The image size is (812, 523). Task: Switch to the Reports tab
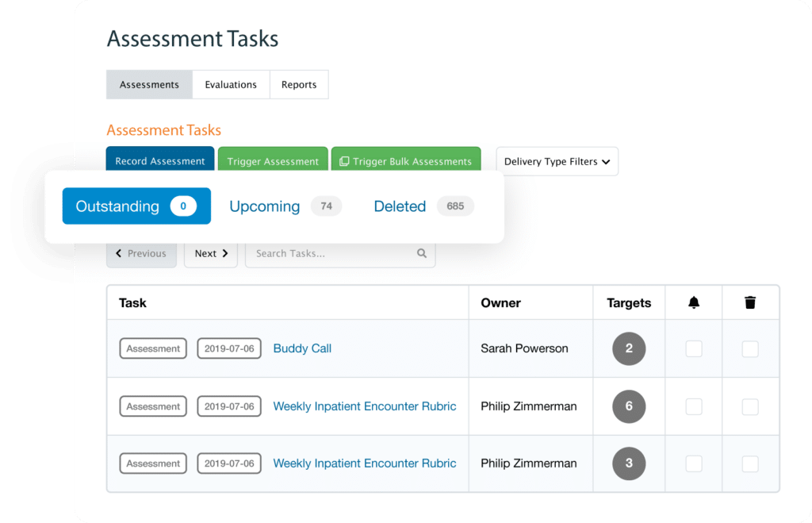click(x=299, y=84)
